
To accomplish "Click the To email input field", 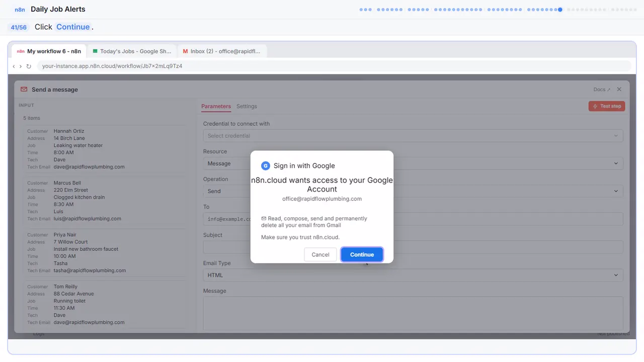I will pyautogui.click(x=413, y=219).
